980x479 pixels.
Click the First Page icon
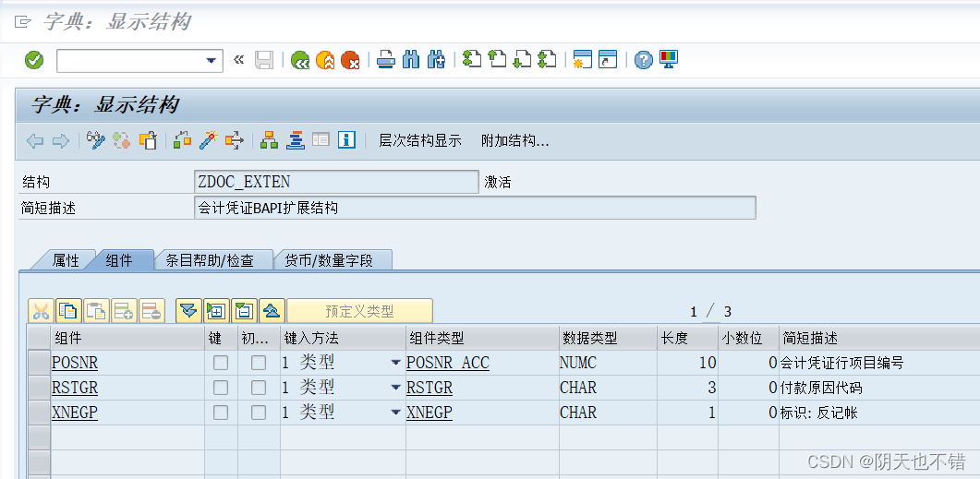472,60
